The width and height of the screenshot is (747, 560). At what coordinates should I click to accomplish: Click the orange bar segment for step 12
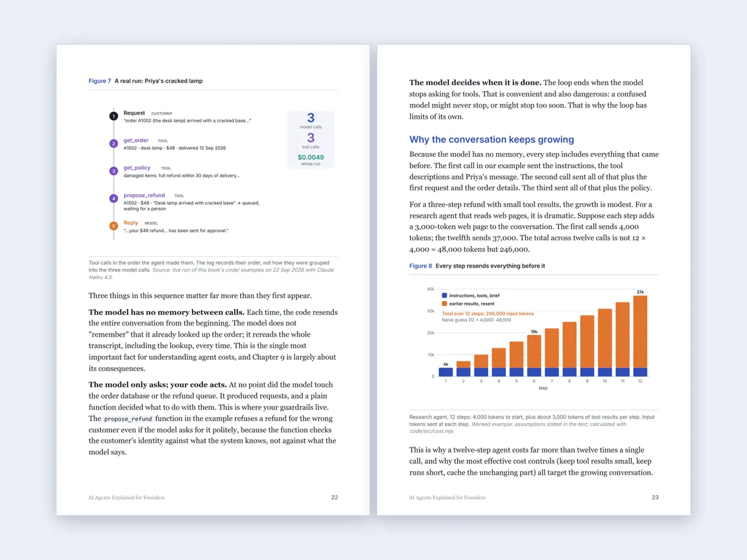coord(640,332)
